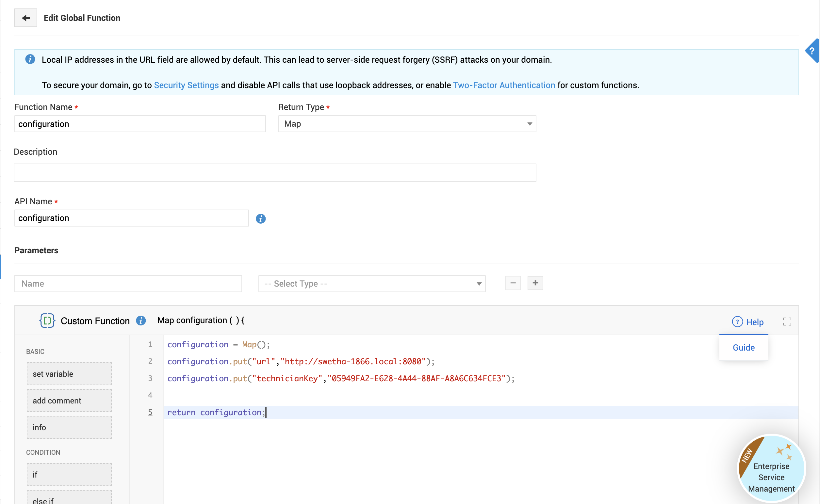Click the back arrow button

pyautogui.click(x=26, y=18)
